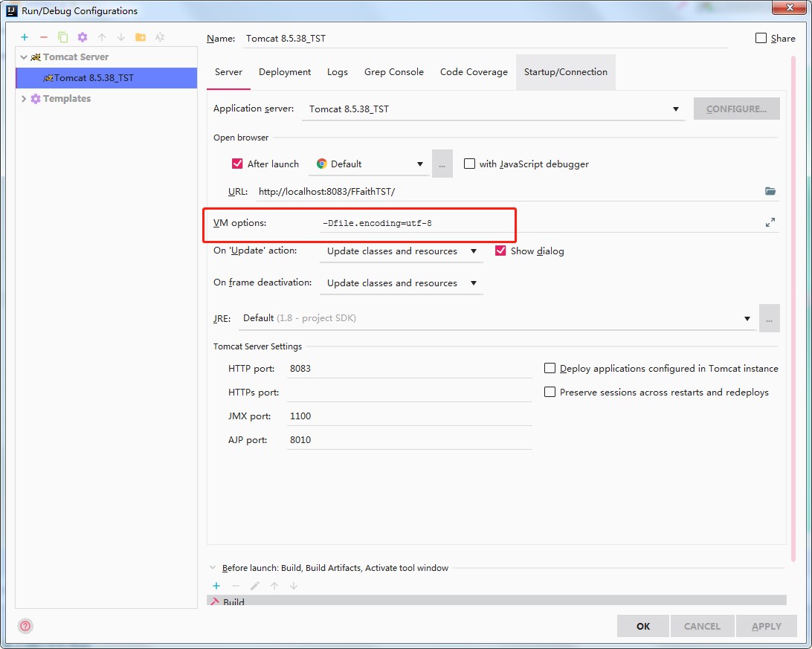Uncheck After launch checkbox

pos(237,164)
